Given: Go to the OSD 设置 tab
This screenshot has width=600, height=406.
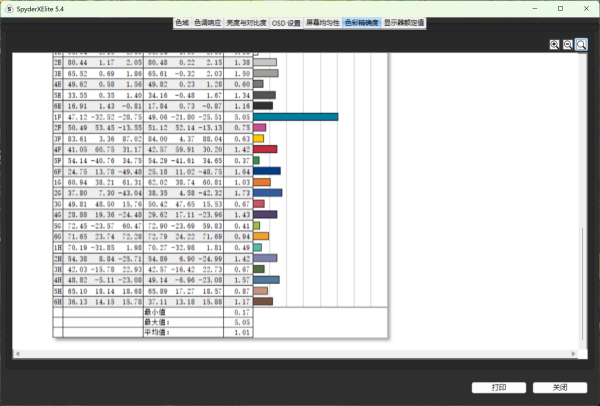Looking at the screenshot, I should [286, 21].
